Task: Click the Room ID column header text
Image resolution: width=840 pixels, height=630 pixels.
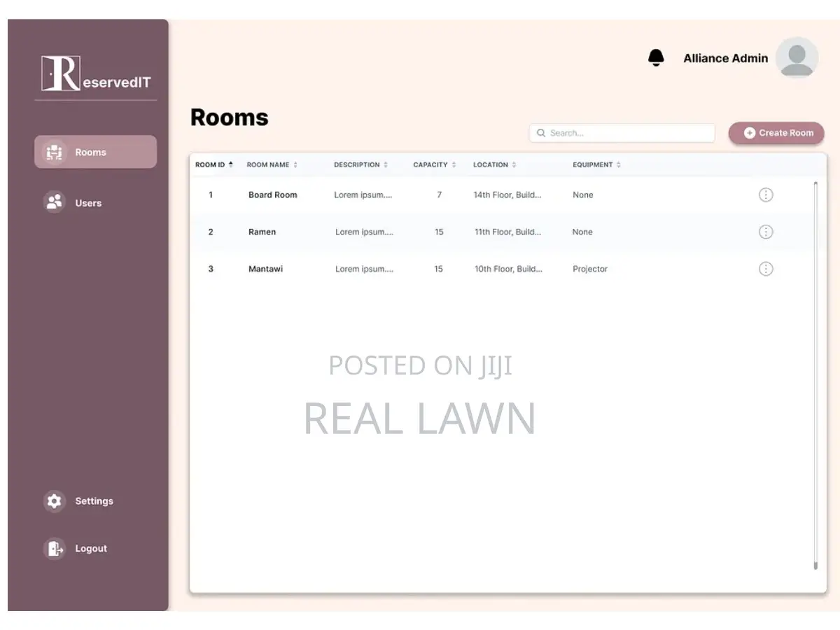Action: pyautogui.click(x=210, y=164)
